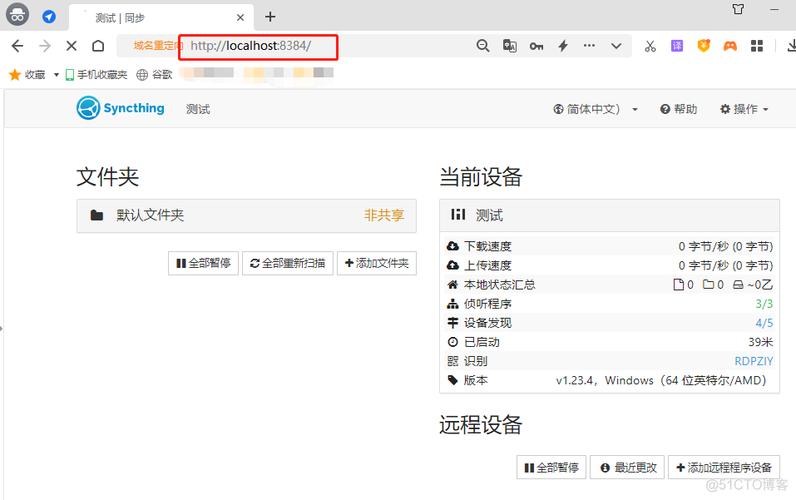Open the 操作 actions dropdown menu
This screenshot has width=796, height=500.
(744, 109)
